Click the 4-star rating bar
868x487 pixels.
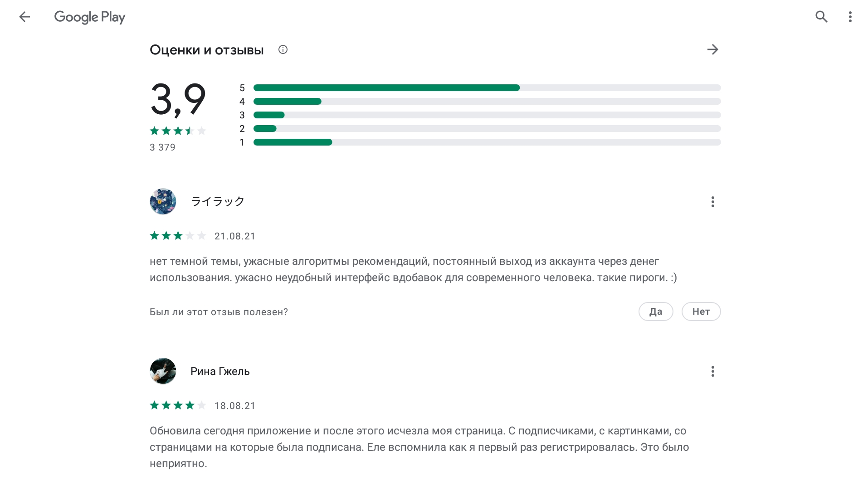487,101
